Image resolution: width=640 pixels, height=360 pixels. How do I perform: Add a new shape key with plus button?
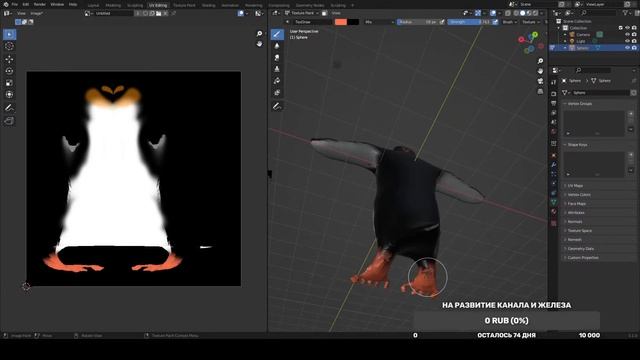coord(631,155)
